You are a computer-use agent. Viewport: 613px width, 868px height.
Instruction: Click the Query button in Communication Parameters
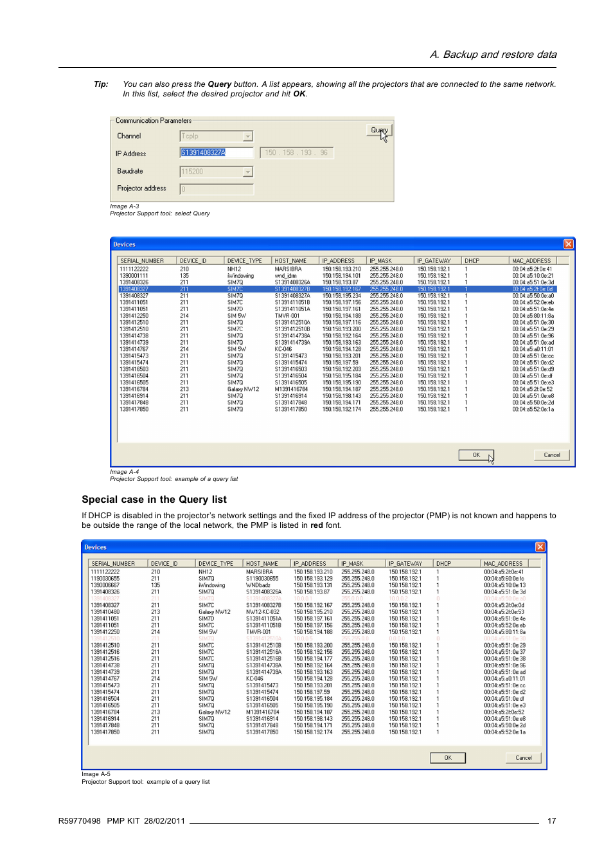(x=379, y=131)
